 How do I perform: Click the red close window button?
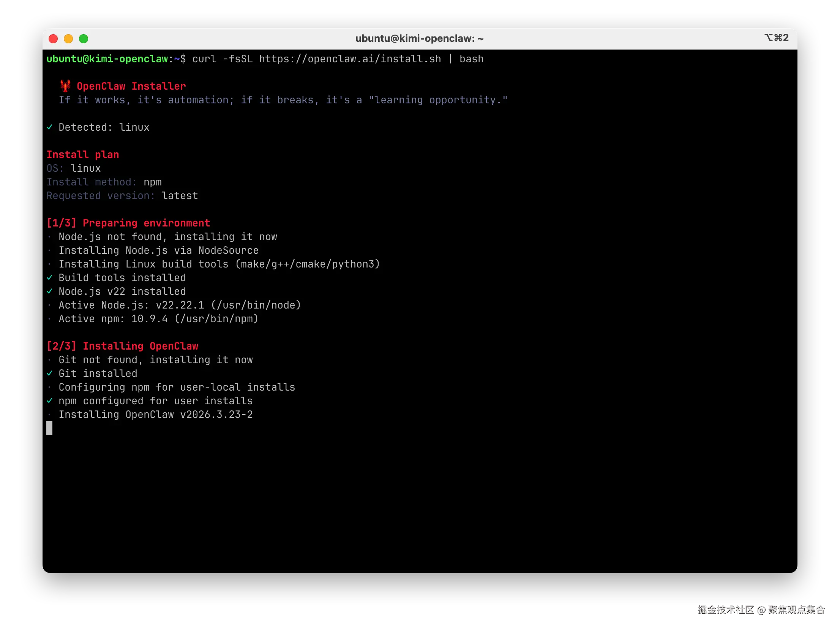pyautogui.click(x=53, y=39)
